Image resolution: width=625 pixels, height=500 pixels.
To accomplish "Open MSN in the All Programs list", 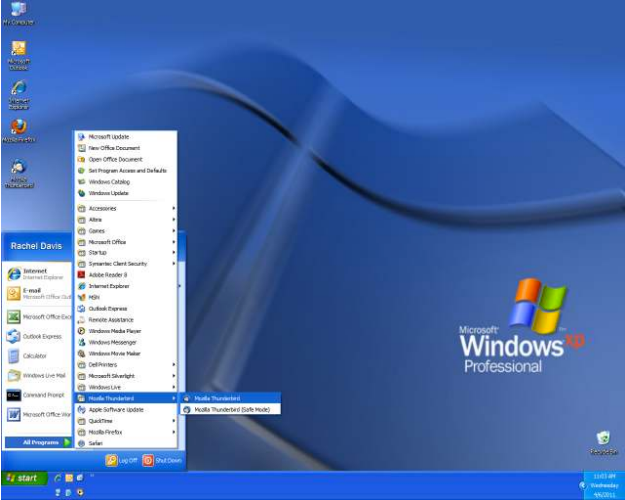I will [126, 297].
